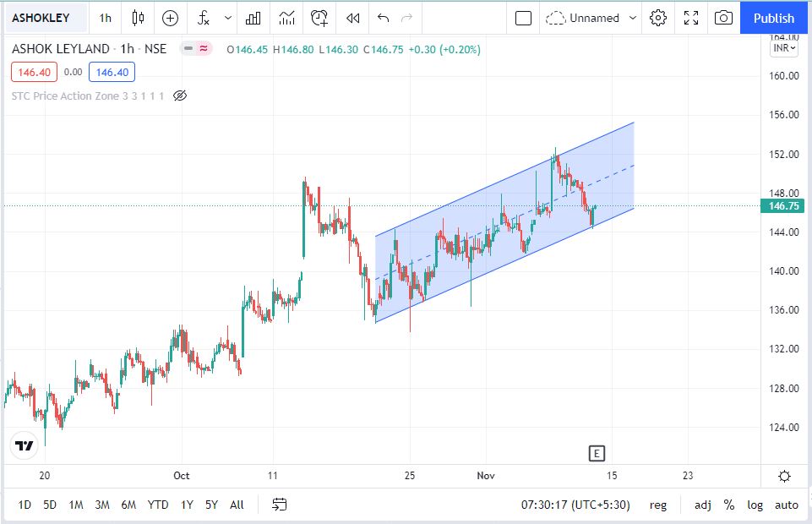Image resolution: width=812 pixels, height=524 pixels.
Task: Enter fullscreen mode
Action: pyautogui.click(x=691, y=18)
